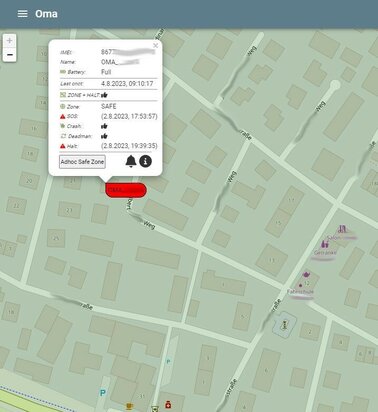Click the Crash thumbs-up status icon
Screen dimensions: 378x412
pyautogui.click(x=104, y=126)
